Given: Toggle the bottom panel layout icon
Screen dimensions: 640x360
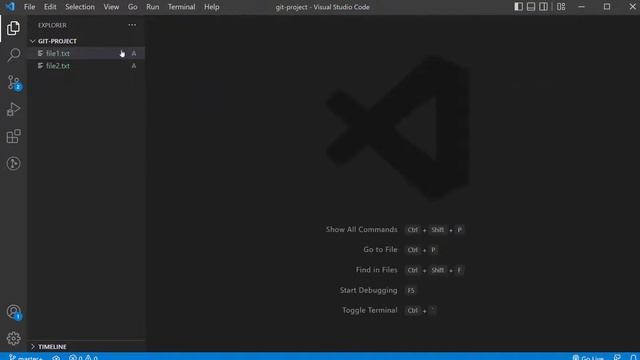Looking at the screenshot, I should (x=531, y=7).
